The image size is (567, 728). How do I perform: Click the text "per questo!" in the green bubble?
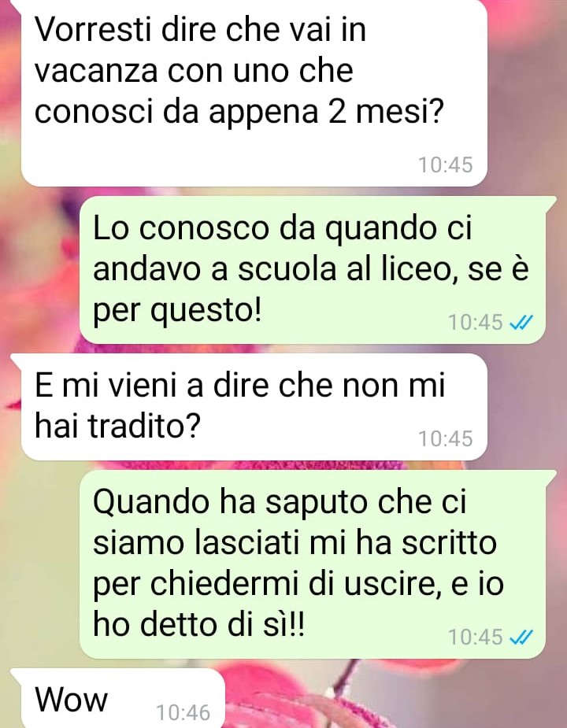click(177, 312)
